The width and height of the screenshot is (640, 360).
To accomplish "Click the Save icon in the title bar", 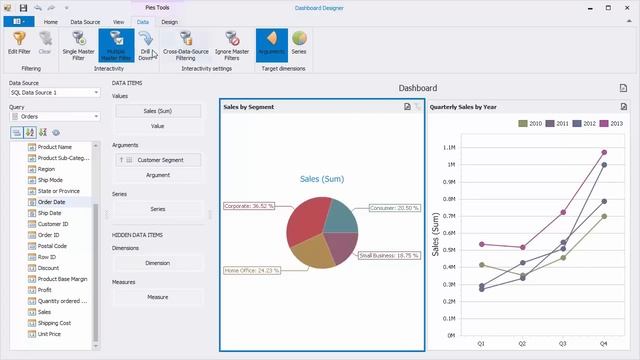I will click(x=23, y=8).
